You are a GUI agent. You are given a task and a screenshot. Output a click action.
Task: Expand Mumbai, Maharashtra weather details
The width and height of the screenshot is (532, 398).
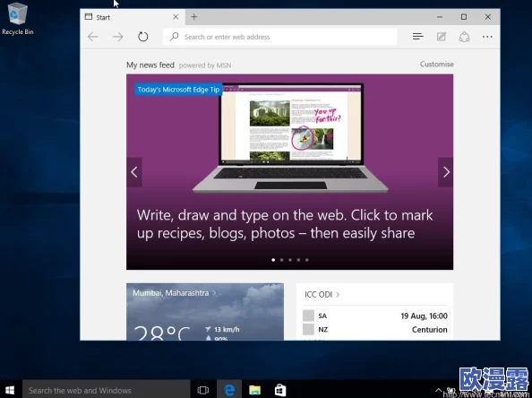[x=175, y=293]
